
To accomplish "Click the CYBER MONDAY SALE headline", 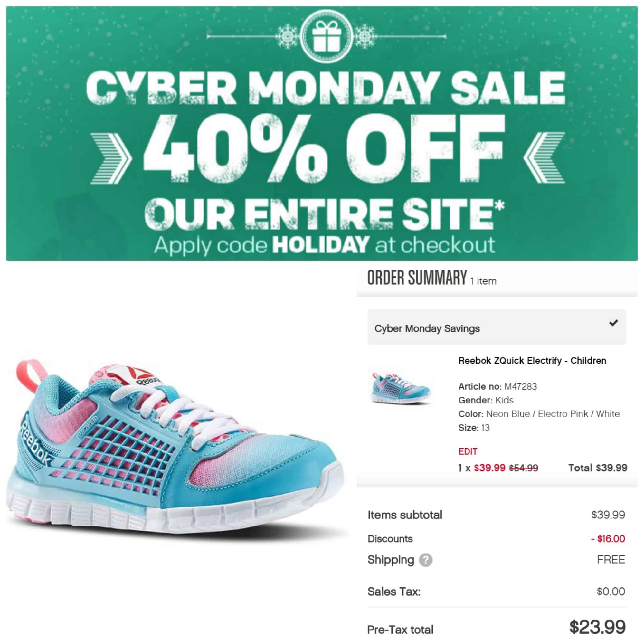I will pyautogui.click(x=325, y=88).
